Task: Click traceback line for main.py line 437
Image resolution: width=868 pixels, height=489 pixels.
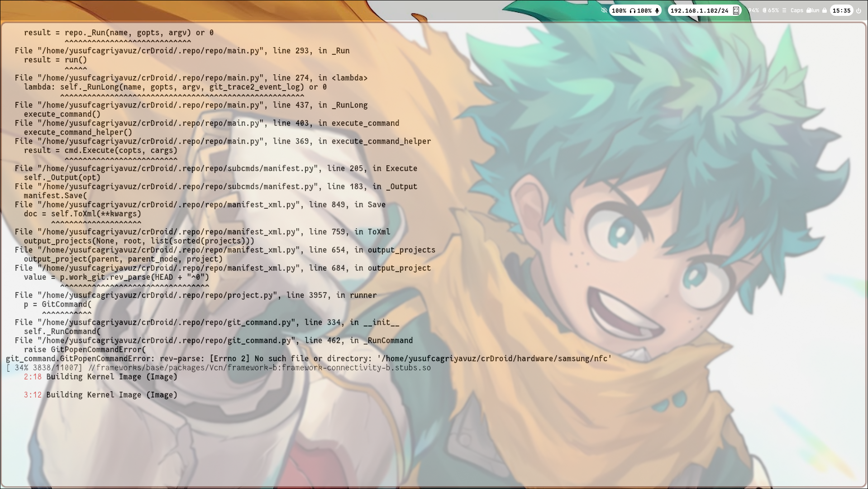Action: 191,105
